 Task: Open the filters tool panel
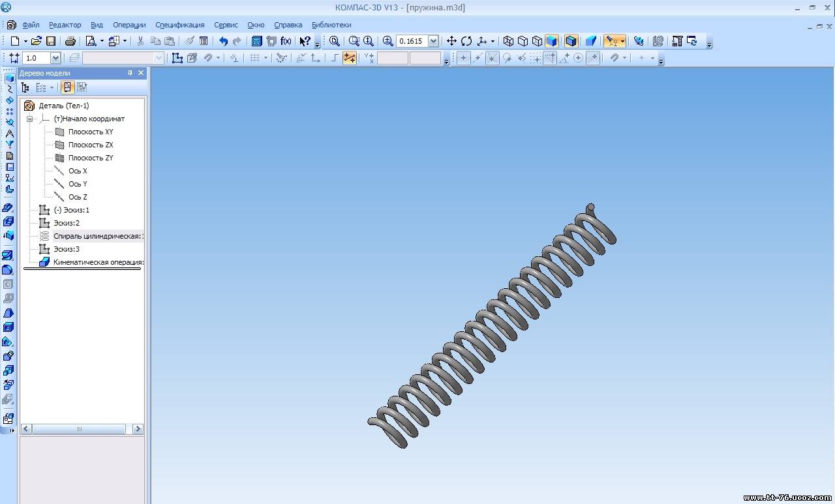[10, 145]
